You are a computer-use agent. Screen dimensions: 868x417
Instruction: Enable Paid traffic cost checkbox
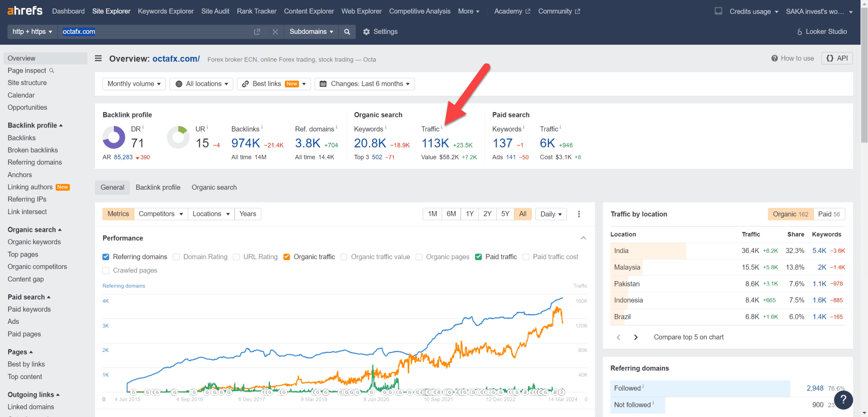tap(526, 257)
